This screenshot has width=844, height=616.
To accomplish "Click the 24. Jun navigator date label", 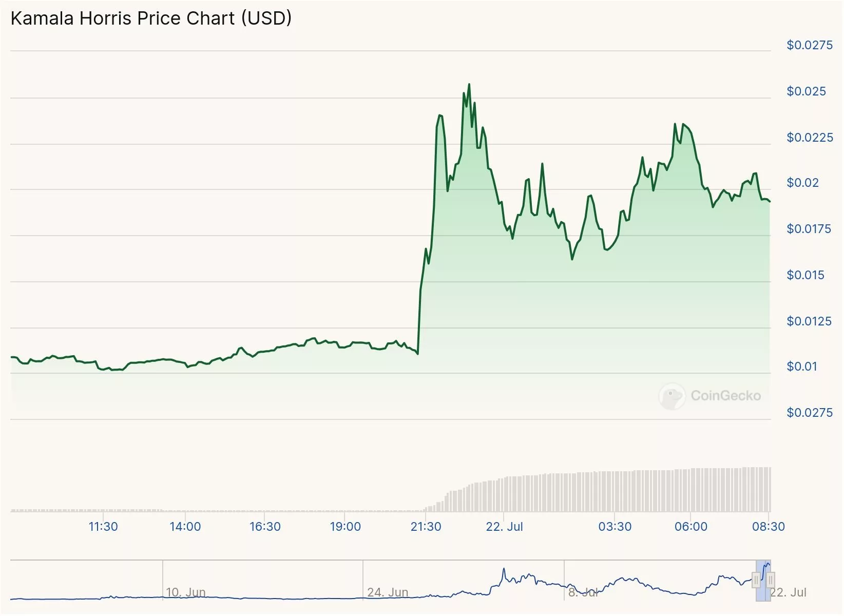I will point(388,592).
